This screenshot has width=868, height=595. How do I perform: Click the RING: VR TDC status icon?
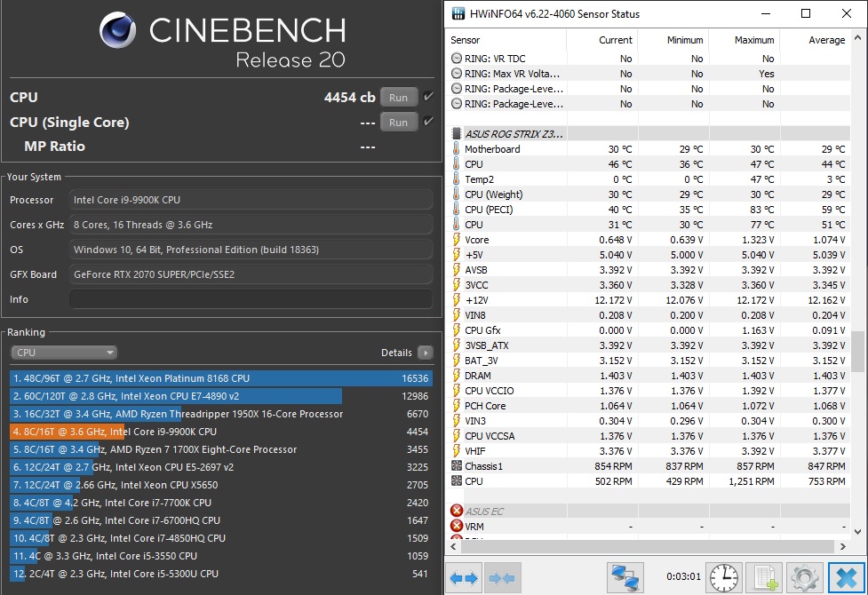point(457,58)
